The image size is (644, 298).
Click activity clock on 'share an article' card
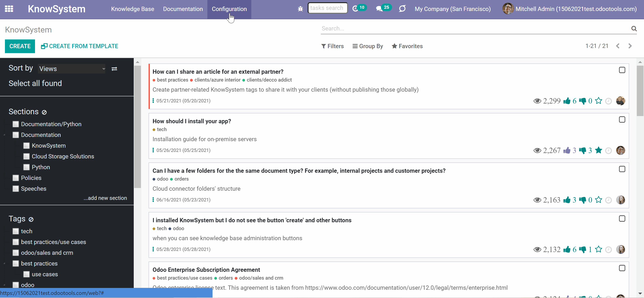[x=609, y=101]
